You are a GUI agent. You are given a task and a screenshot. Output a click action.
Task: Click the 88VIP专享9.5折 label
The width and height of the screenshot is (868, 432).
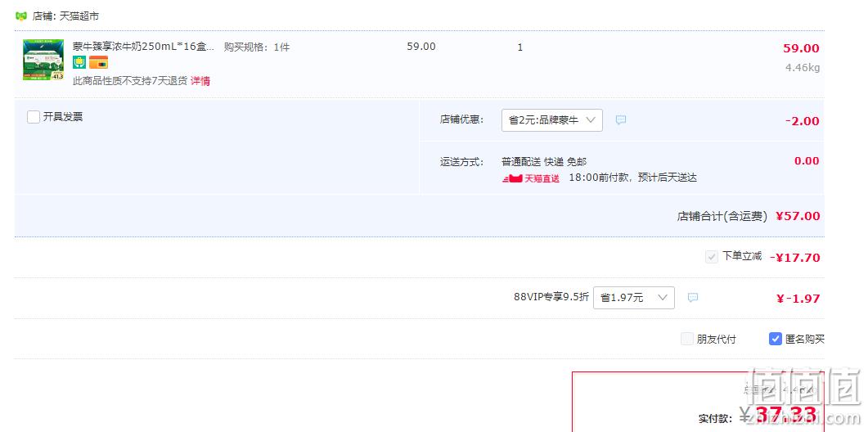tap(551, 297)
